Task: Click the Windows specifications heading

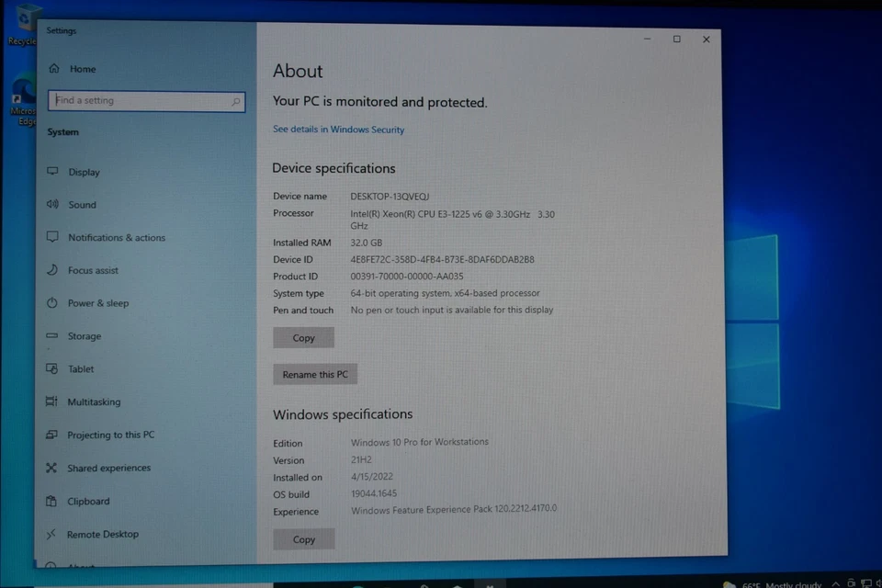Action: coord(343,414)
